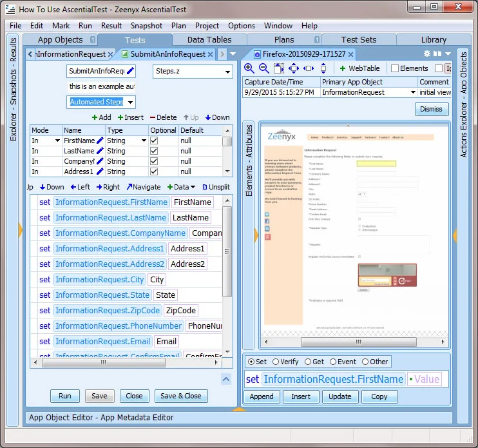Click pencil icon beside Address1 parameter
Viewport: 478px width, 448px height.
(100, 171)
